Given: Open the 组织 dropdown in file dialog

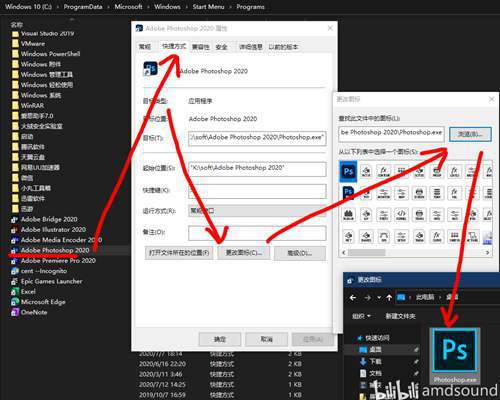Looking at the screenshot, I should (x=361, y=316).
